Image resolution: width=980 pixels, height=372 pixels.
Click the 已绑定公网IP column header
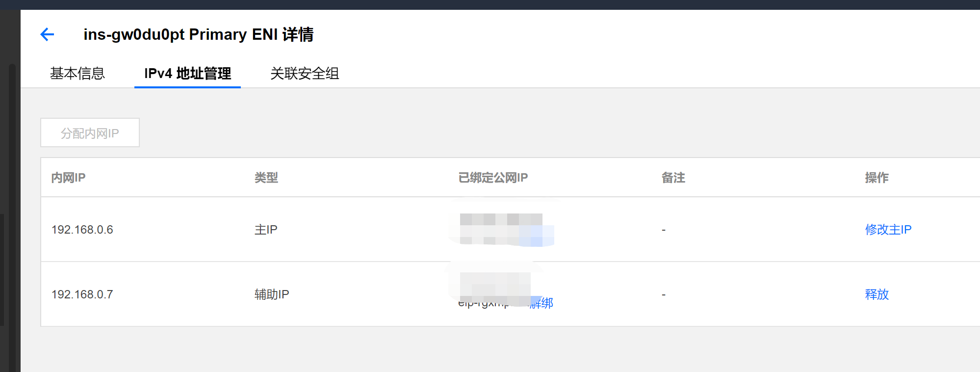493,178
